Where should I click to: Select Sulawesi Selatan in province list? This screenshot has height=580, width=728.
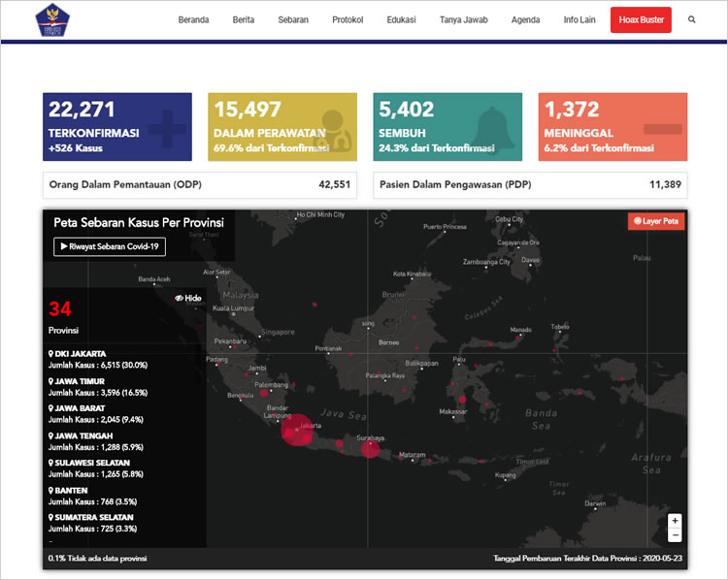89,464
